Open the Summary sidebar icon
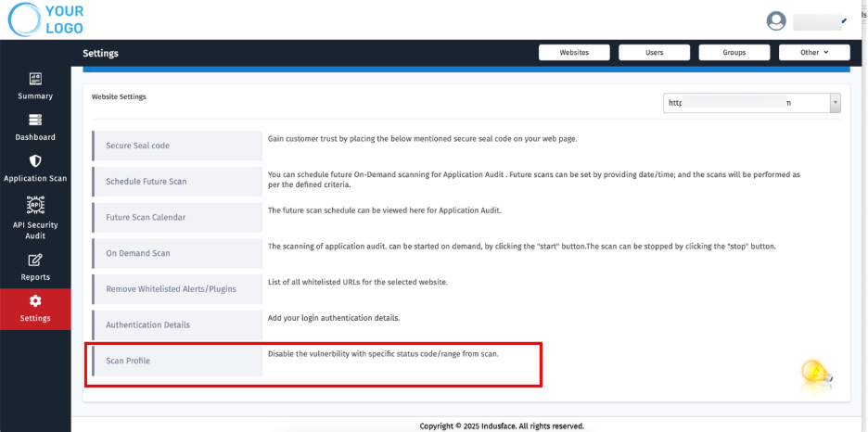 (35, 79)
